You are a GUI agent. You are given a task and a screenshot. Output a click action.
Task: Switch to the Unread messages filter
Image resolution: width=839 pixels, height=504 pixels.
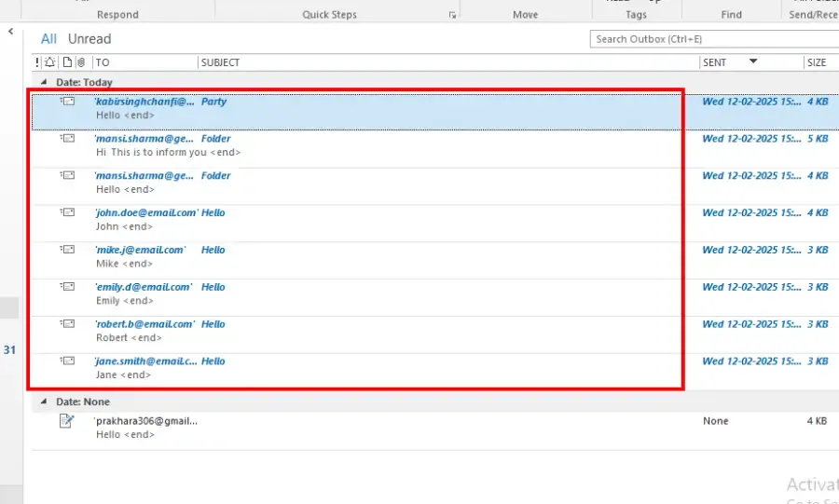(x=89, y=39)
